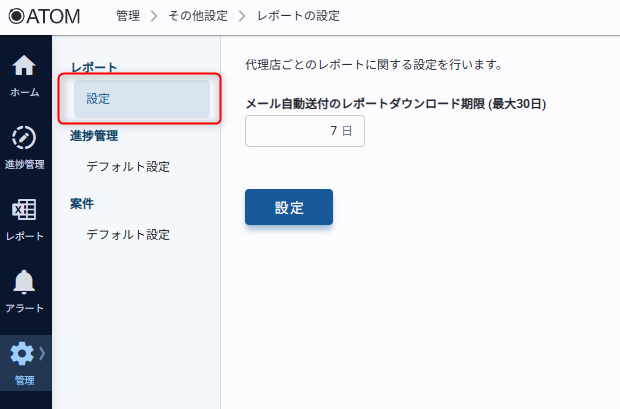Click the 進捗管理 section header in side panel
The image size is (620, 409).
pyautogui.click(x=94, y=136)
